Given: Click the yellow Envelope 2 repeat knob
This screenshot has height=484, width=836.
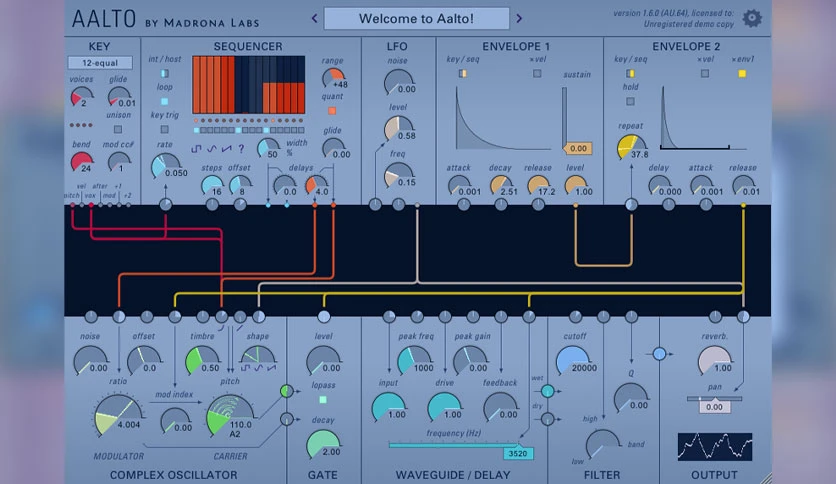Looking at the screenshot, I should [631, 147].
